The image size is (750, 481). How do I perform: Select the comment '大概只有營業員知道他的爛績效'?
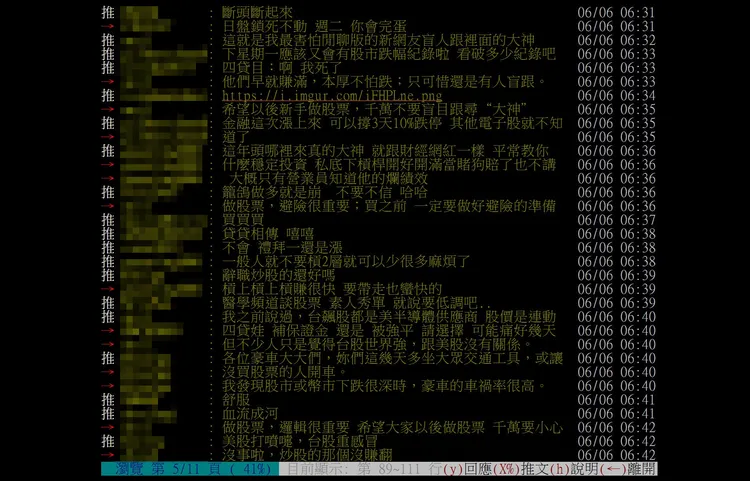pos(329,179)
